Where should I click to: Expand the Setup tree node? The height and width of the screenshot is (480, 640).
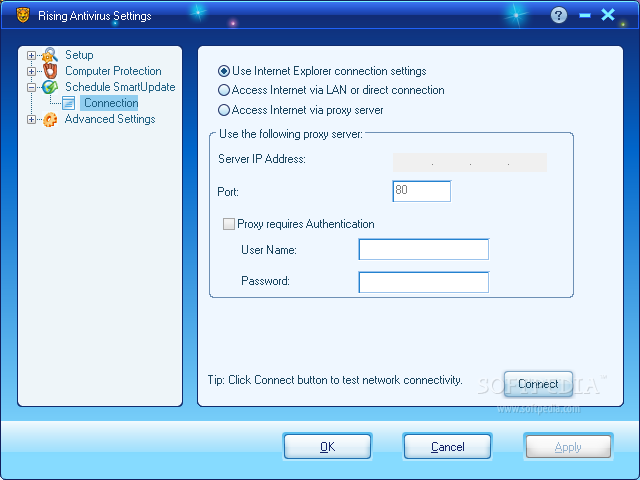[31, 55]
